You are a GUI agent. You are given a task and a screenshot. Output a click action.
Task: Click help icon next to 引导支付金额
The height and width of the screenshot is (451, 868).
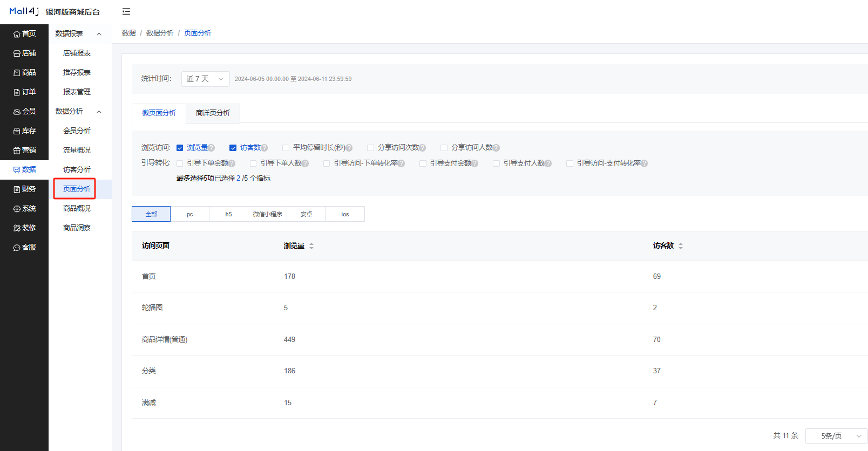tap(474, 163)
